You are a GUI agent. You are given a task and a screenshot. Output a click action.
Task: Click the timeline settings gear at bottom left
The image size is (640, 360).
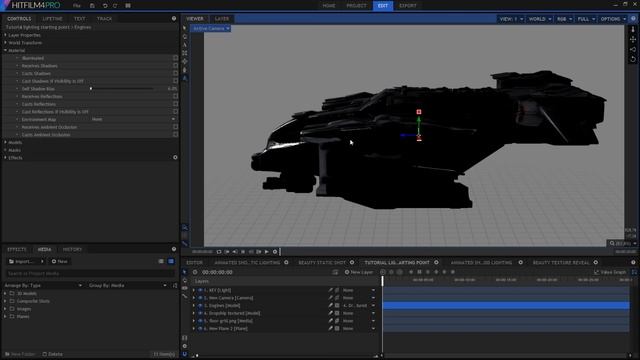tap(184, 346)
